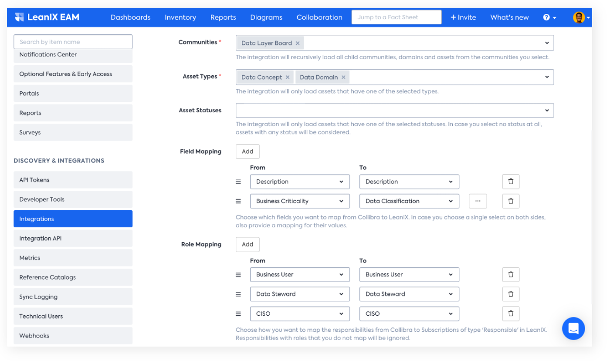Open Developer Tools in sidebar

(x=73, y=199)
